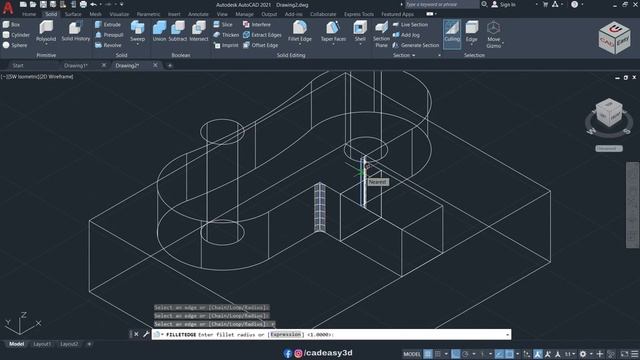Open the Polysolid dropdown arrow

pos(46,44)
